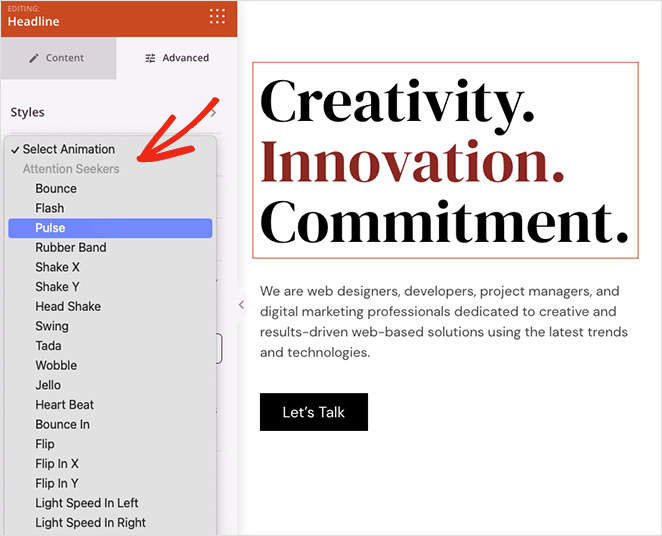Collapse the sidebar with the arrow handle
This screenshot has height=536, width=662.
click(x=241, y=304)
